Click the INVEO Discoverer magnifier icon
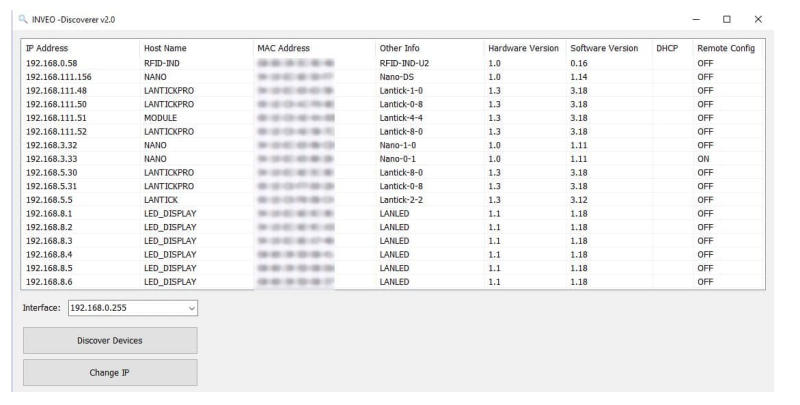This screenshot has width=800, height=405. tap(23, 19)
